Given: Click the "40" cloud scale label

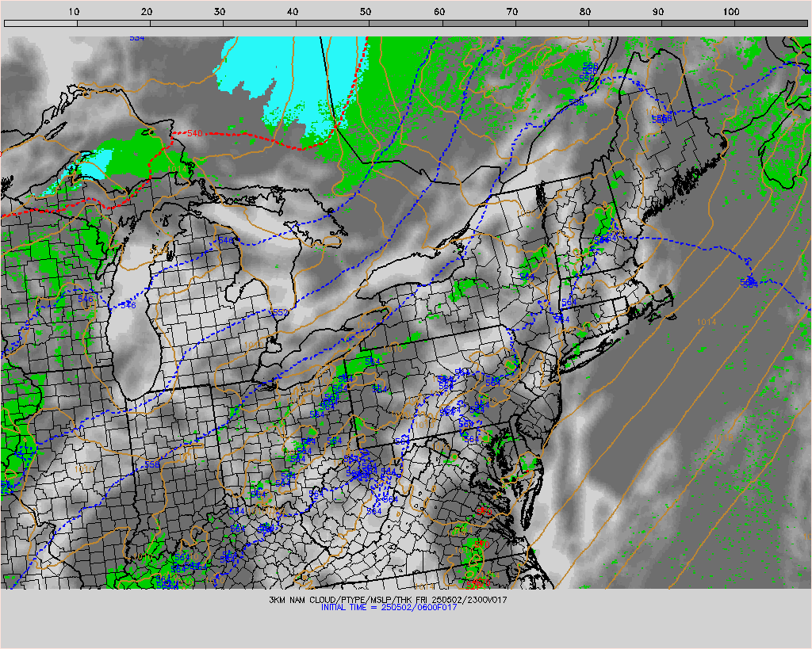Looking at the screenshot, I should 293,11.
